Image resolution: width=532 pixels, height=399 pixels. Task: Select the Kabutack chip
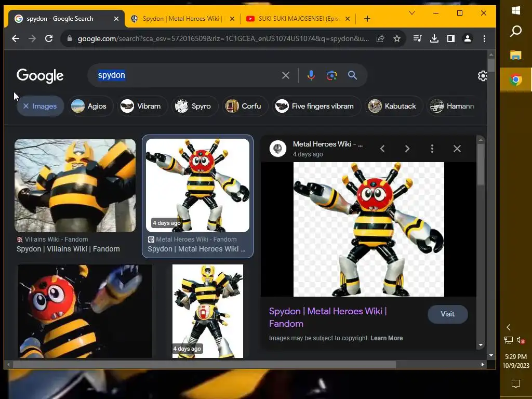(394, 106)
